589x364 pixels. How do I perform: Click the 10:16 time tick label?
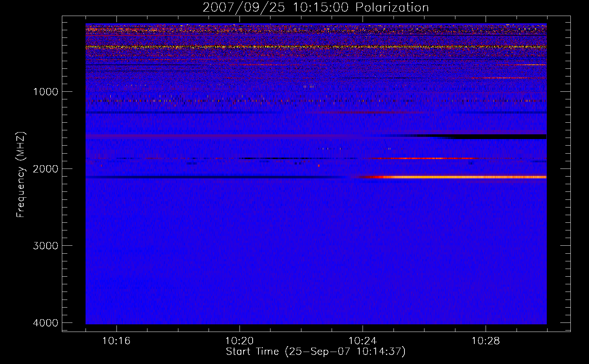tap(116, 341)
